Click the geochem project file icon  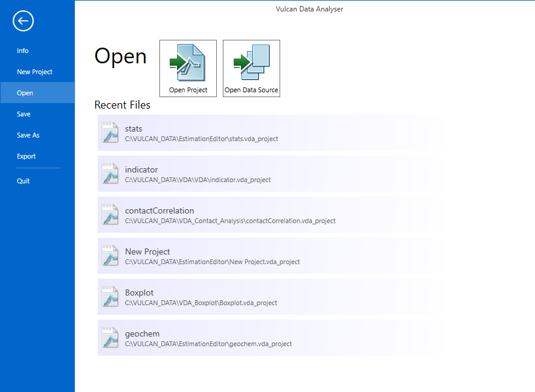pos(111,338)
